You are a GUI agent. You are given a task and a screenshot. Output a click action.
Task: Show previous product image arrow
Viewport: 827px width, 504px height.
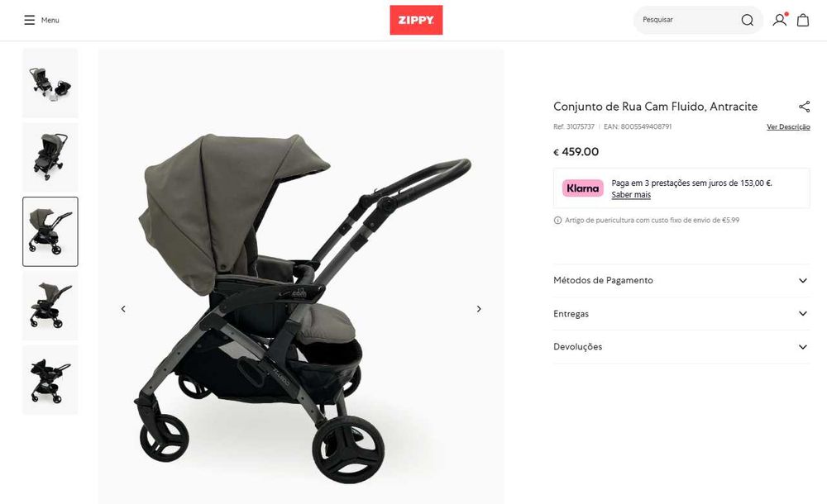tap(123, 309)
